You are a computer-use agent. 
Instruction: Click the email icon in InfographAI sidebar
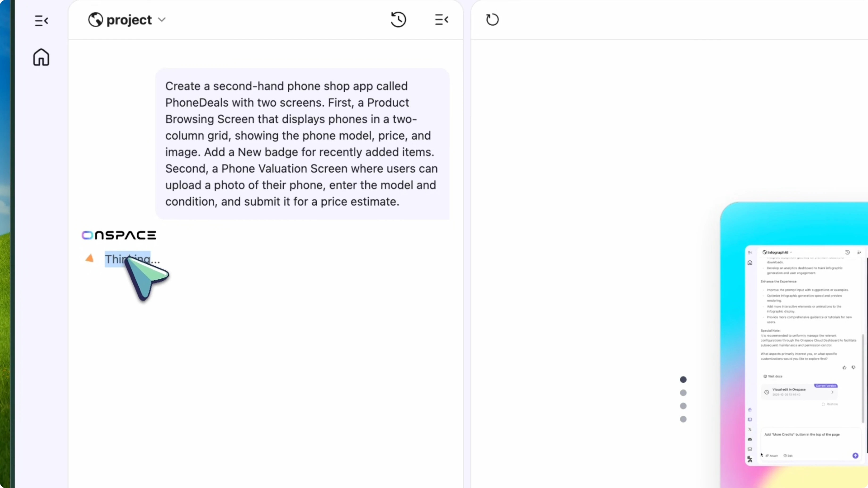[x=750, y=449]
